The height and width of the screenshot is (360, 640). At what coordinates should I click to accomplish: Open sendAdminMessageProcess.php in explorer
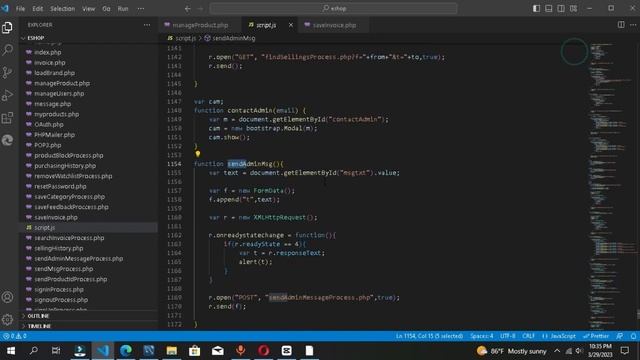[78, 258]
